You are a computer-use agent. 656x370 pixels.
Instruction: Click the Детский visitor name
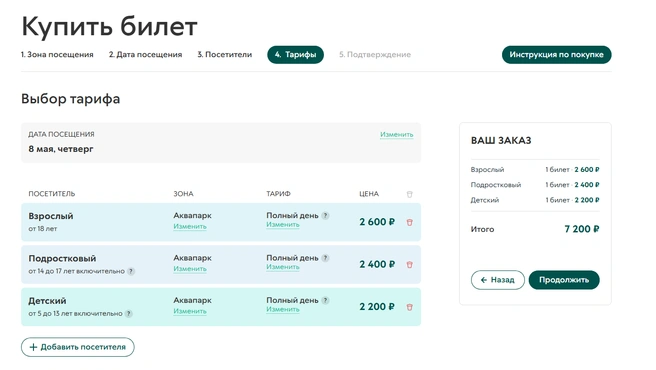[x=47, y=301]
